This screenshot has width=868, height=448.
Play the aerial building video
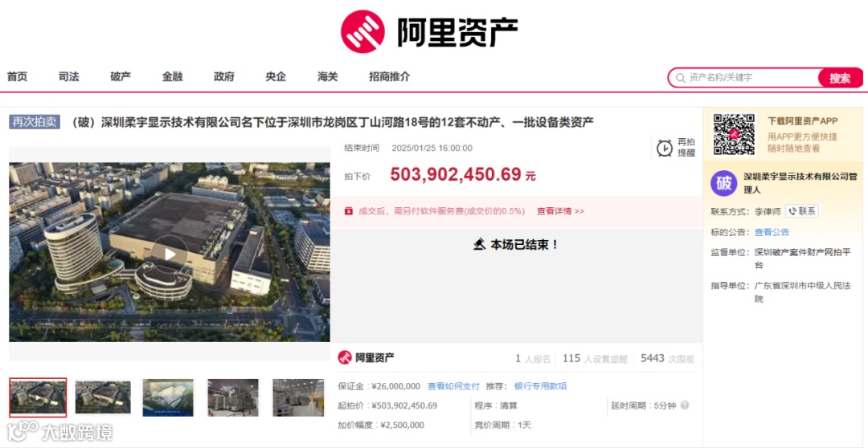click(170, 254)
